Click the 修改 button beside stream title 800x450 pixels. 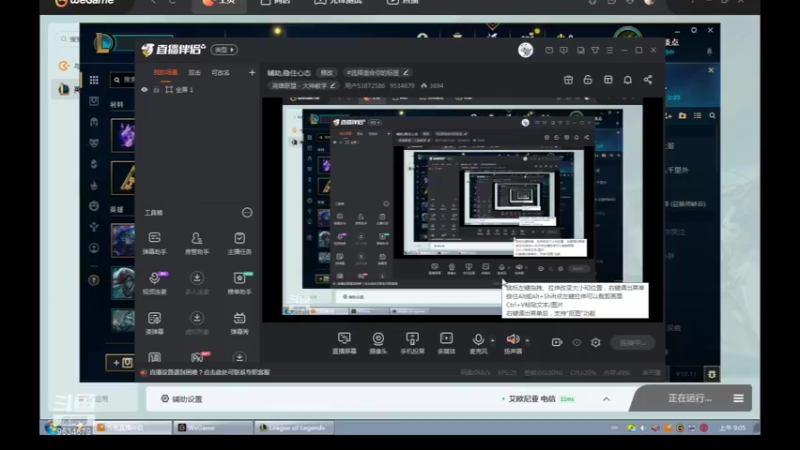[327, 73]
